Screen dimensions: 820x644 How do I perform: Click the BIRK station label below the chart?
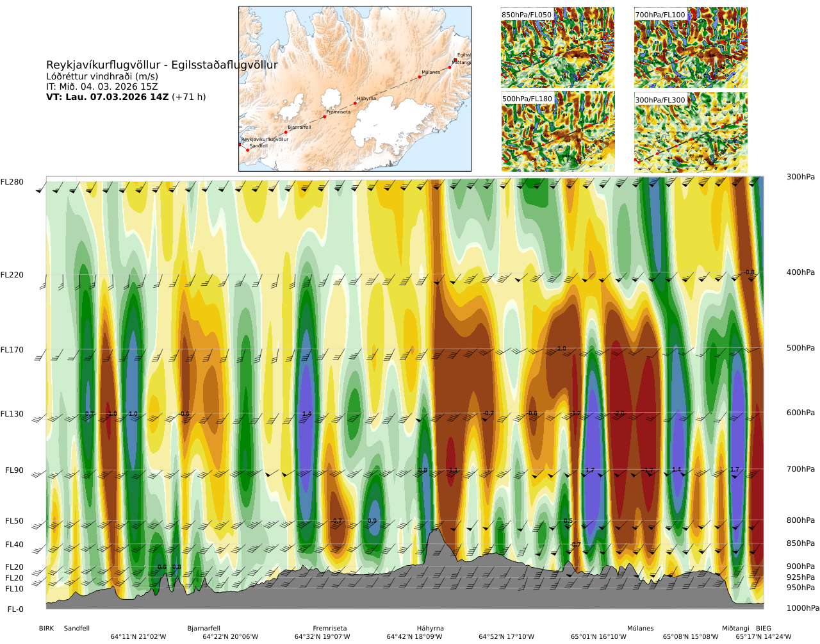[x=46, y=629]
